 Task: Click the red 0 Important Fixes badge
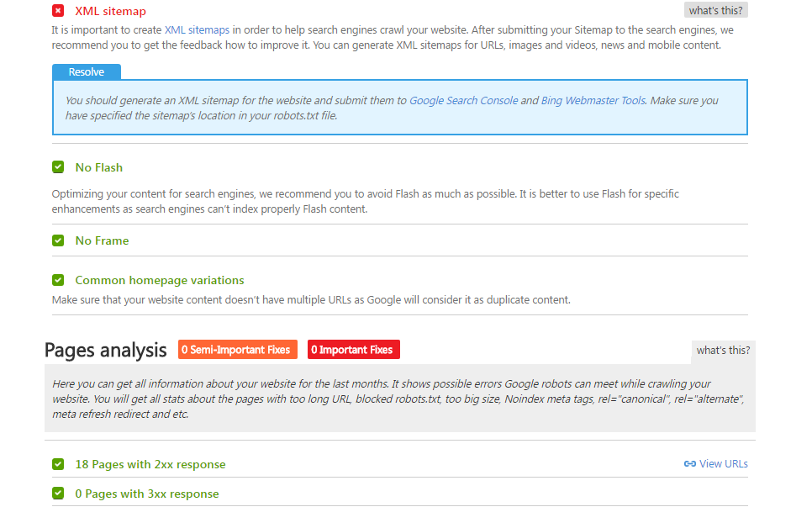353,350
